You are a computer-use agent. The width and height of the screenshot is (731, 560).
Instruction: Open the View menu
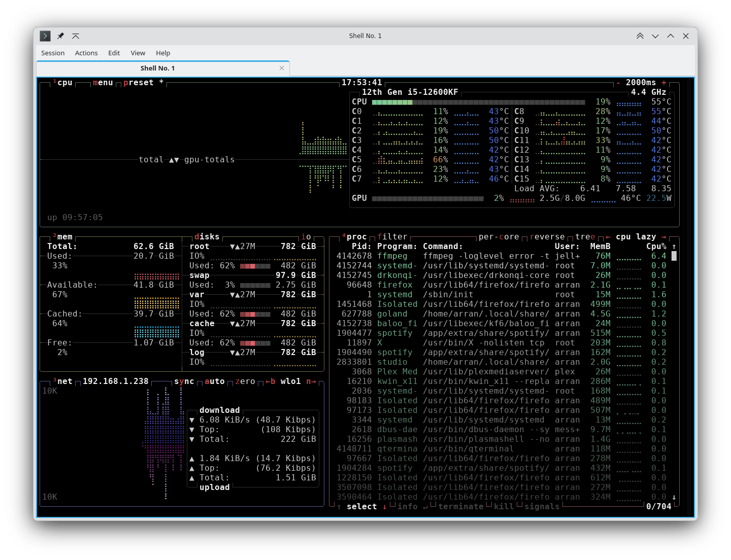coord(138,53)
